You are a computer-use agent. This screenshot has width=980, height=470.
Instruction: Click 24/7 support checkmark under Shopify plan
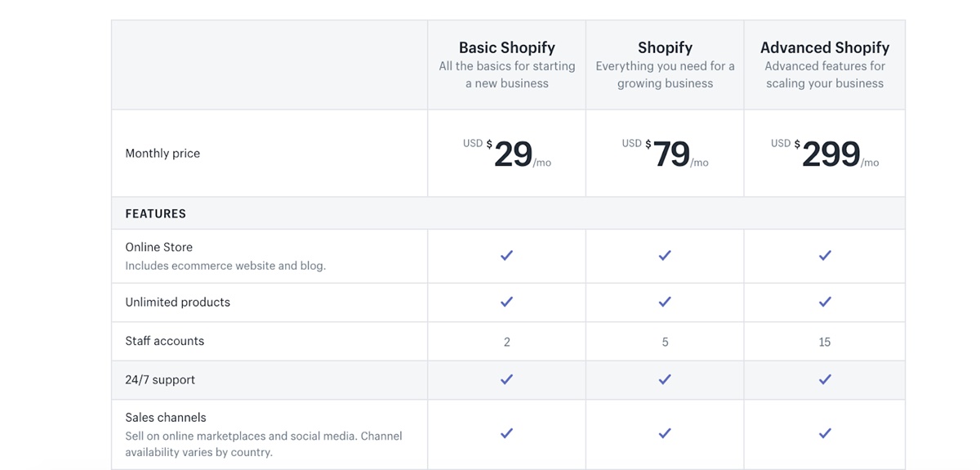(x=665, y=380)
